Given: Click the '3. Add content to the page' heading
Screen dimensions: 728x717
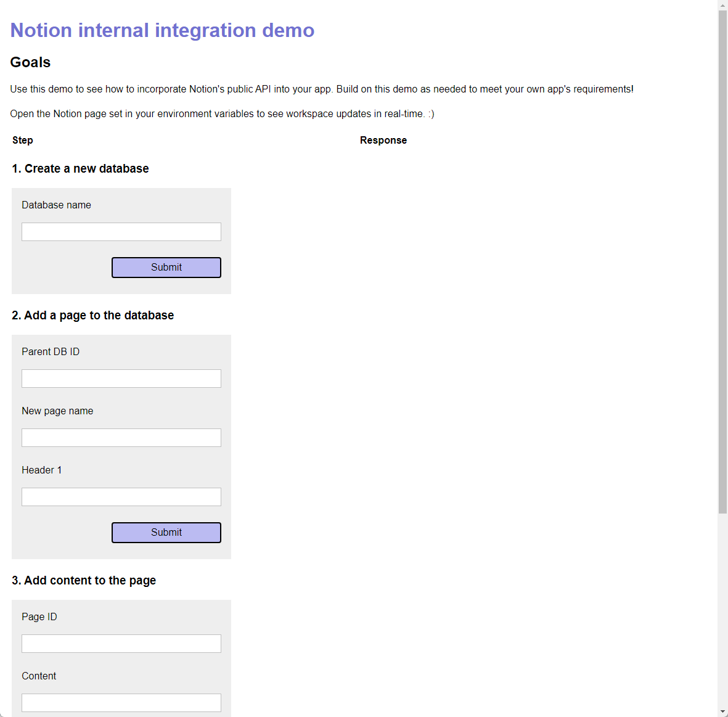Looking at the screenshot, I should pos(84,581).
